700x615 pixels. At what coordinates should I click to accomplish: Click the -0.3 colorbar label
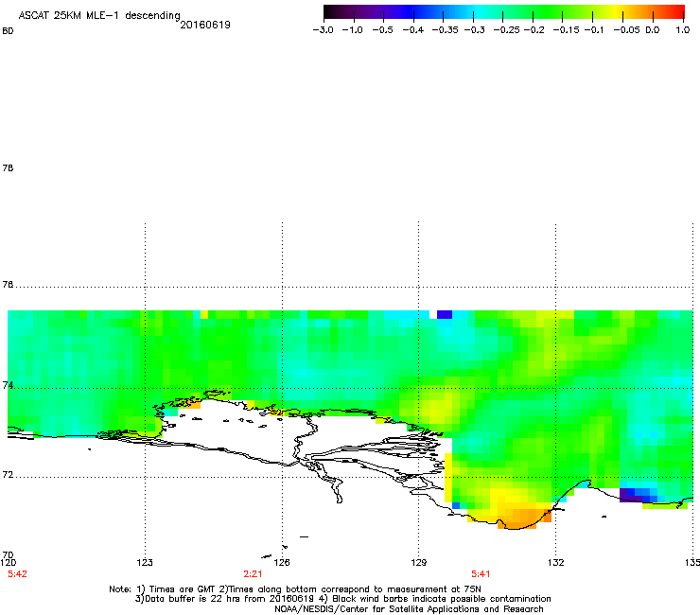tap(474, 30)
